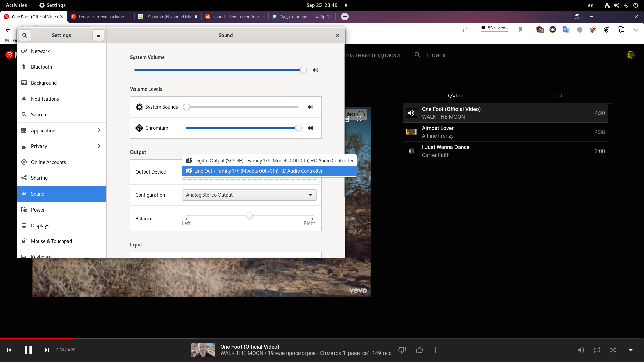Open Power settings panel
The image size is (644, 362).
point(62,210)
